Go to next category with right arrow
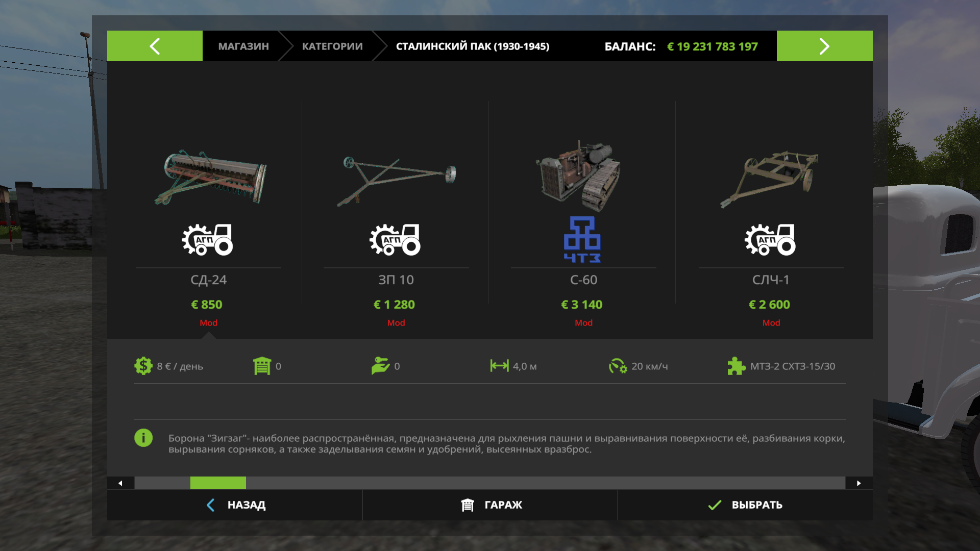This screenshot has width=980, height=551. [x=824, y=46]
